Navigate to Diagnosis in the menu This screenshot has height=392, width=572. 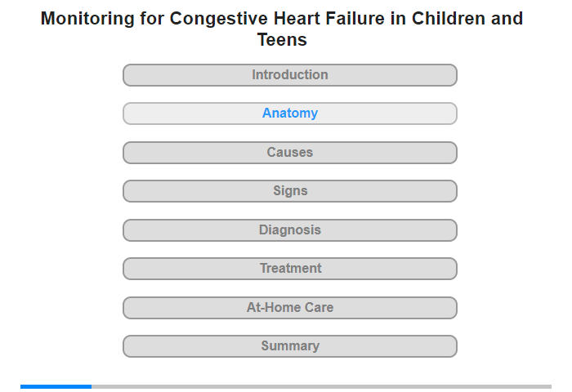click(x=289, y=230)
